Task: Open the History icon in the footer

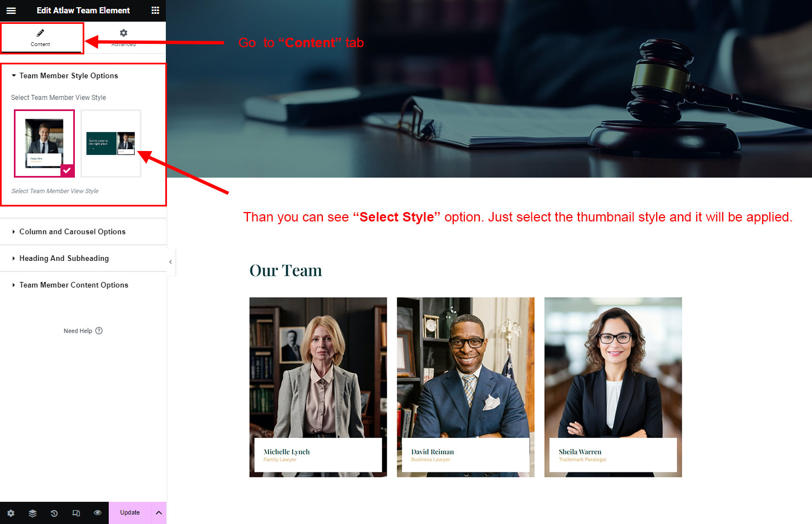Action: coord(54,513)
